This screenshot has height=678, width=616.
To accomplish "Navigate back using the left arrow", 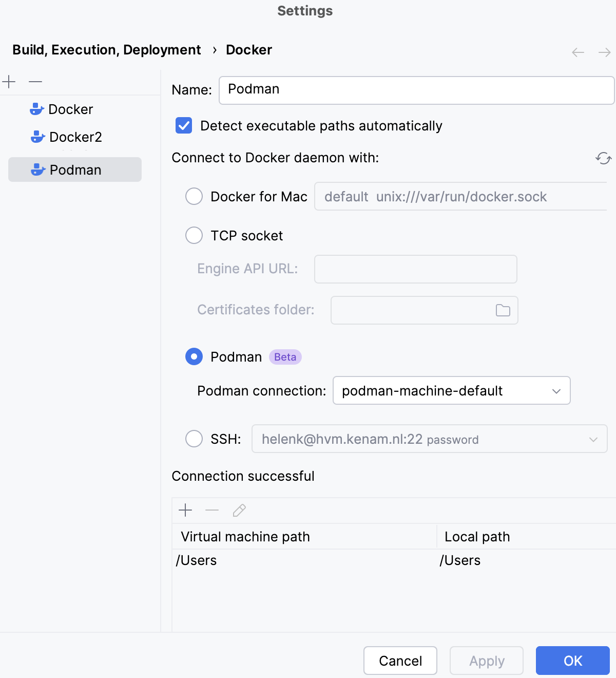I will coord(578,52).
